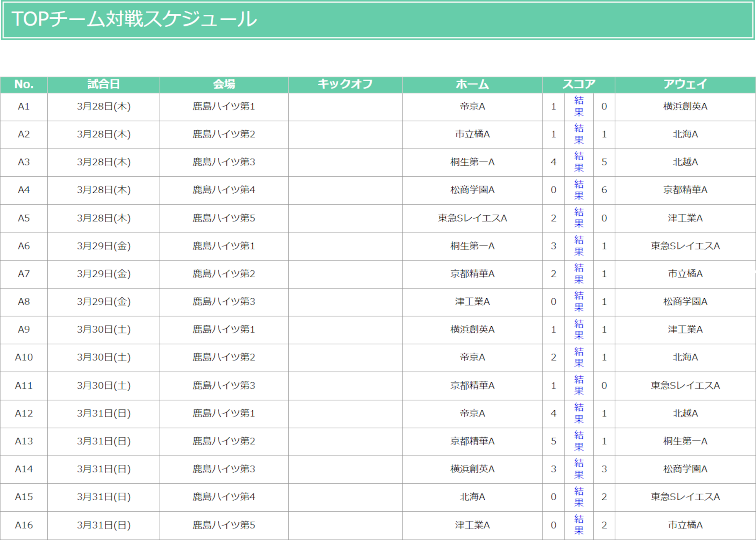
Task: Select the 京都精華A home team in row A13
Action: coord(472,442)
